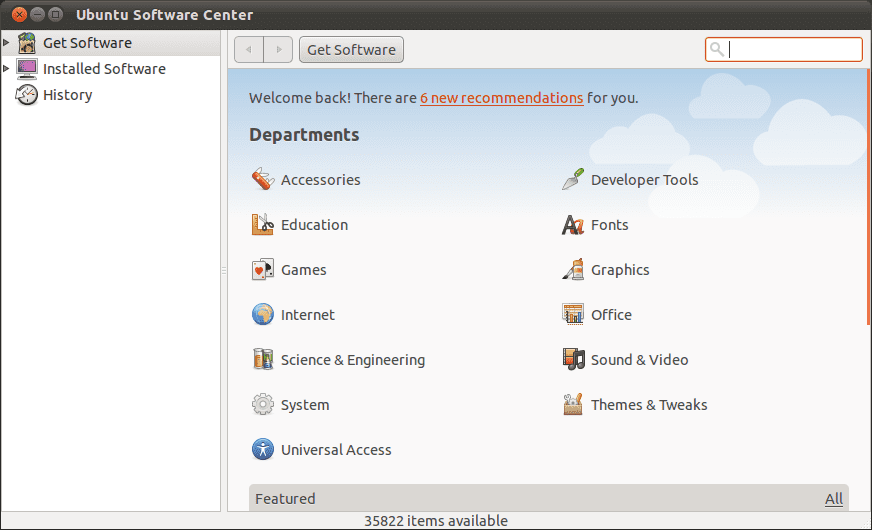The height and width of the screenshot is (530, 872).
Task: Open the Accessories department icon
Action: click(x=262, y=180)
